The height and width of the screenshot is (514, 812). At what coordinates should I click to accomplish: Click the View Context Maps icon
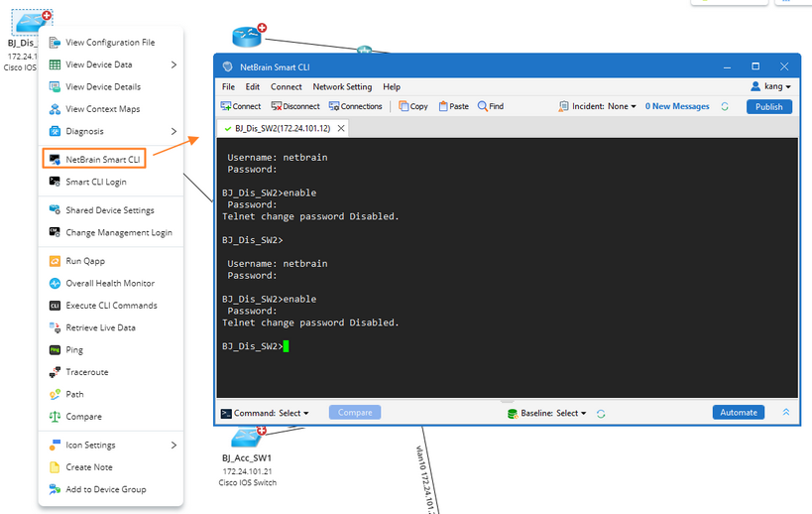click(x=55, y=109)
